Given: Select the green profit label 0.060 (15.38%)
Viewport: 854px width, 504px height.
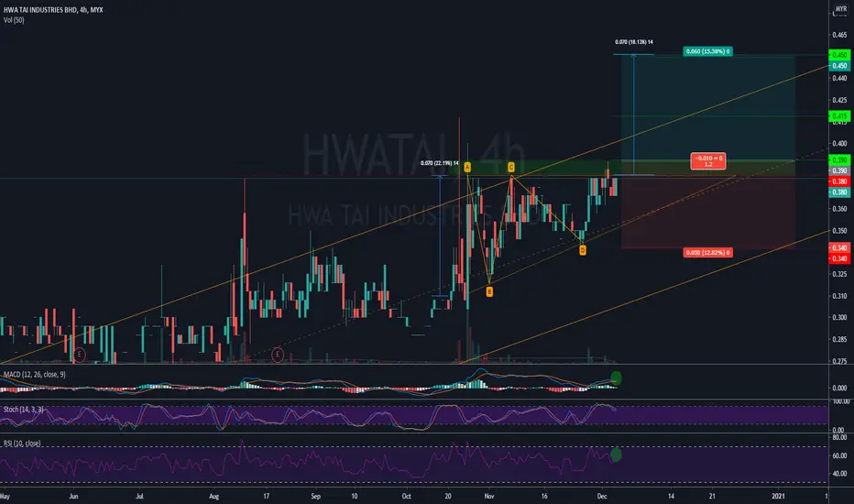Looking at the screenshot, I should (707, 51).
